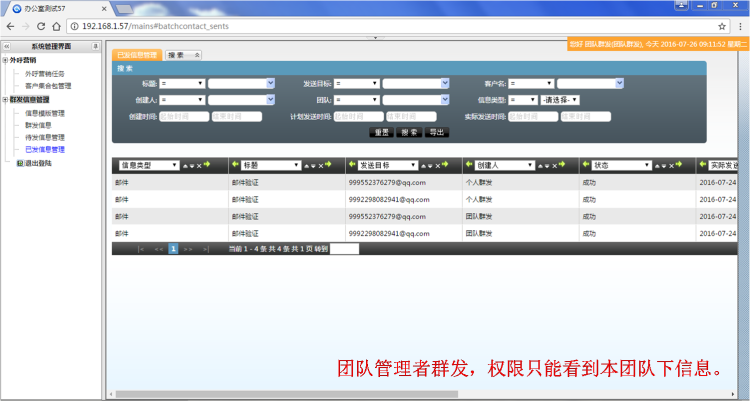Go to browser home page
The height and width of the screenshot is (401, 750).
(58, 26)
